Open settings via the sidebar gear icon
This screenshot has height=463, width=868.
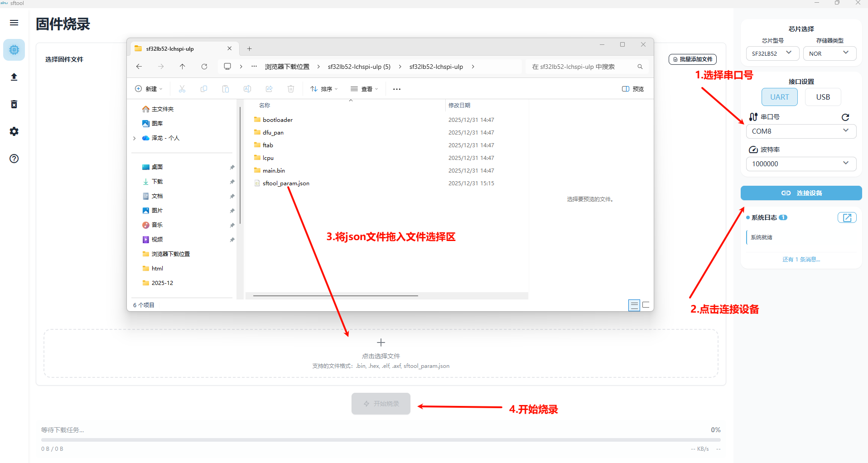pos(14,131)
